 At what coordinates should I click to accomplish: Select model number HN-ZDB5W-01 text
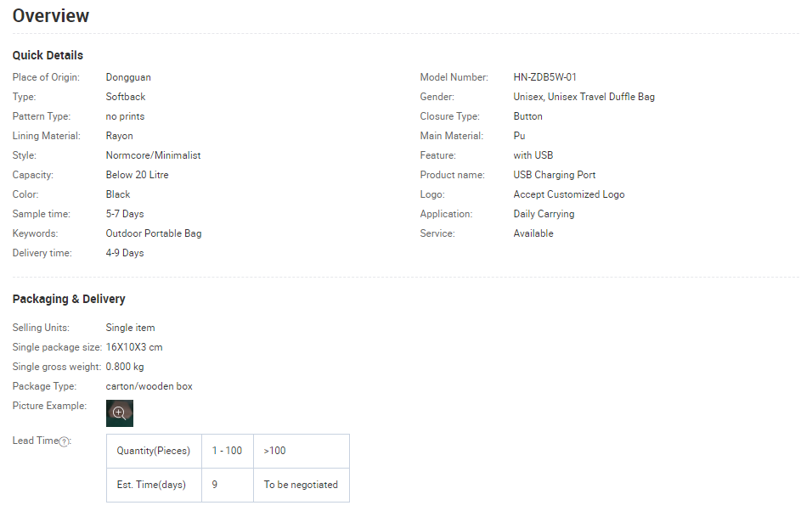[x=544, y=77]
